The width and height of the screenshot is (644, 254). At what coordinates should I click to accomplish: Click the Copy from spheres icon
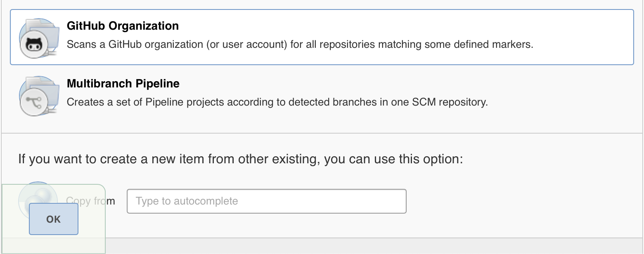point(38,200)
